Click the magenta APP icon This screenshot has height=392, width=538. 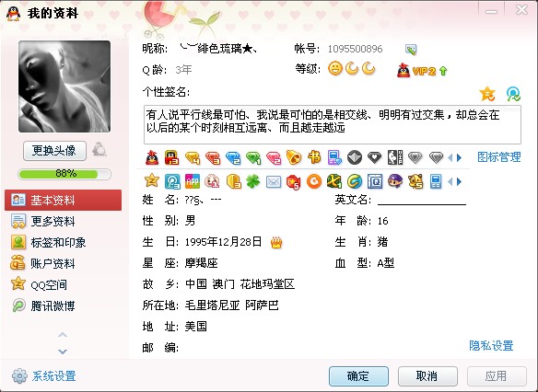click(x=193, y=181)
